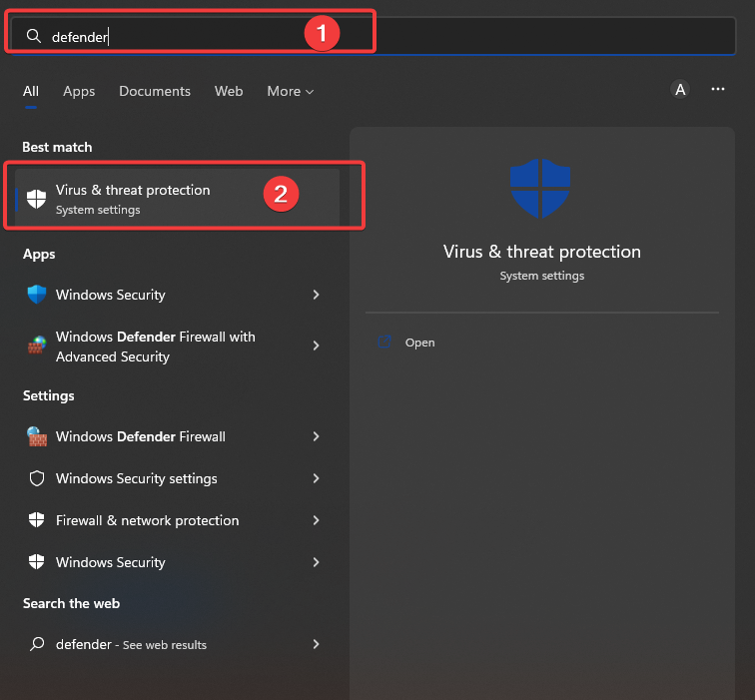755x700 pixels.
Task: Click the Open external-link icon in preview pane
Action: click(x=384, y=342)
